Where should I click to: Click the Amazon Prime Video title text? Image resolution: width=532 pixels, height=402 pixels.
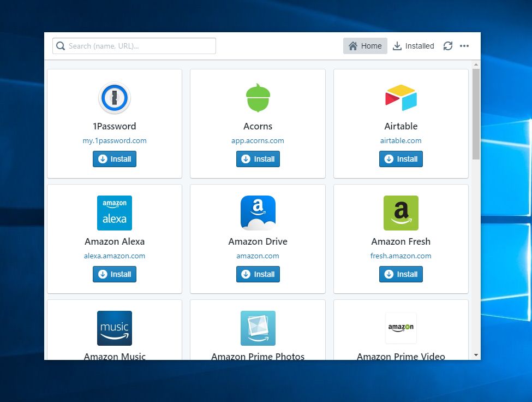[401, 356]
